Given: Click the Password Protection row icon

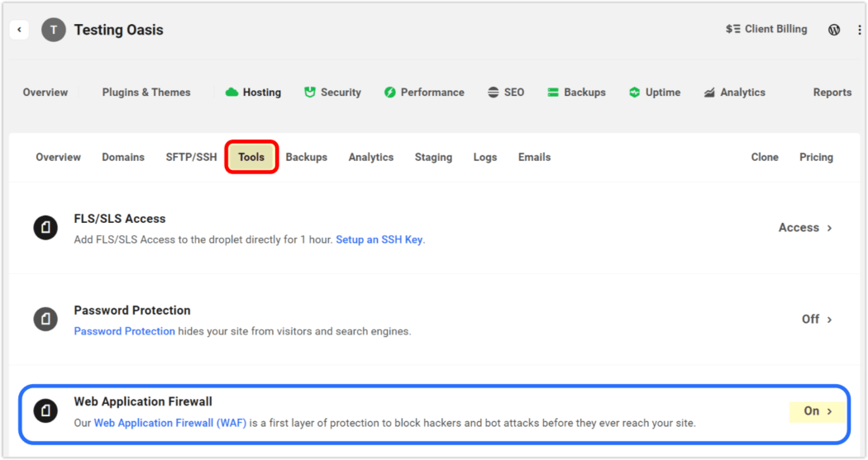Looking at the screenshot, I should pyautogui.click(x=45, y=320).
